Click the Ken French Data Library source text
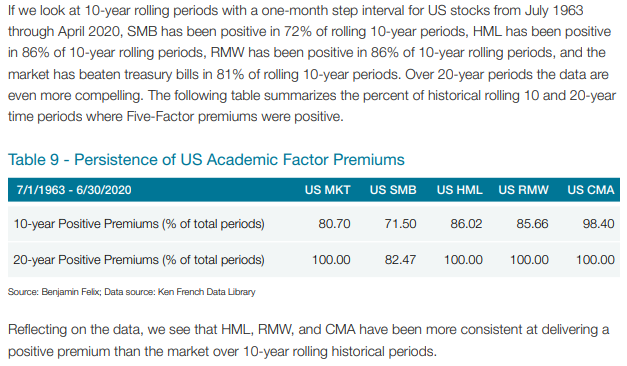 coord(206,292)
